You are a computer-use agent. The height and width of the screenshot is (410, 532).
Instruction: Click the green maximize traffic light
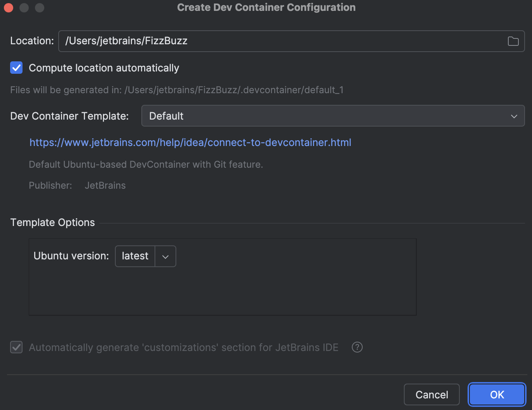pos(39,7)
